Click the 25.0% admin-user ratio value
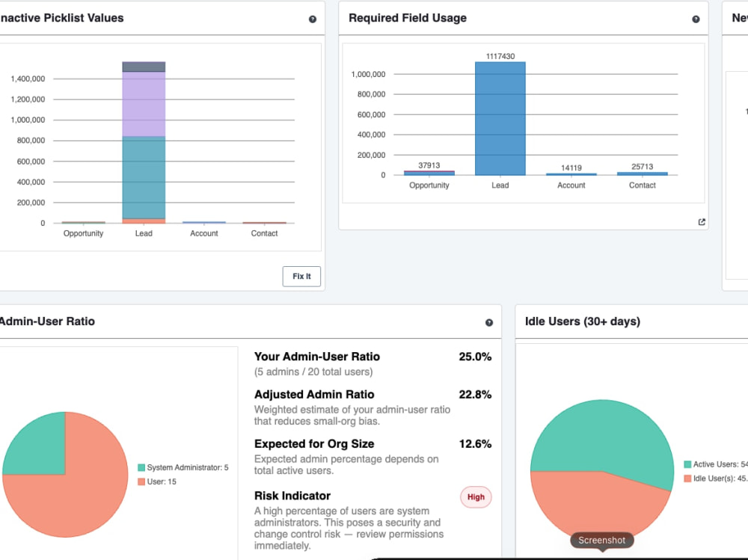Image resolution: width=748 pixels, height=560 pixels. click(475, 357)
